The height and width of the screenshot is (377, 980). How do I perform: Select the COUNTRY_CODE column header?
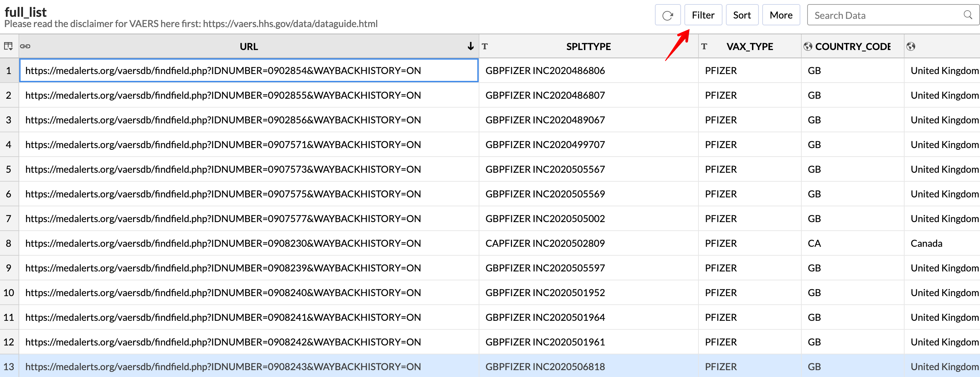pos(852,46)
